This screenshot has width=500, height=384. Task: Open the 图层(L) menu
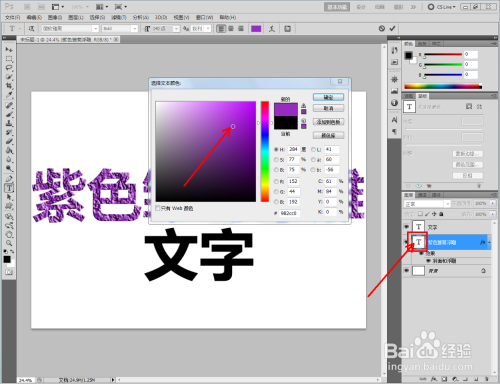(75, 17)
